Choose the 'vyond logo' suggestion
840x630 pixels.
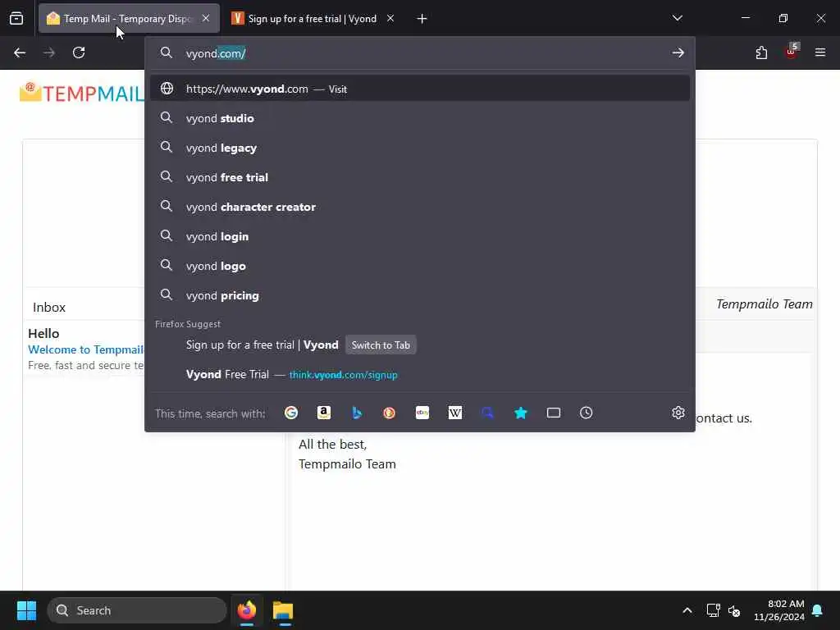click(x=420, y=266)
